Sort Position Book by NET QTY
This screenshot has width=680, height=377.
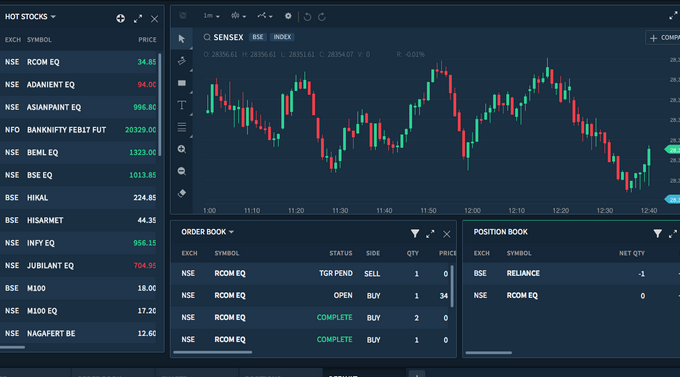pyautogui.click(x=631, y=253)
